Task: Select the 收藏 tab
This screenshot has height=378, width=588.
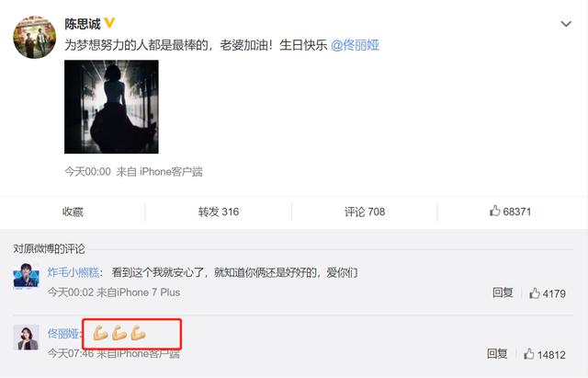Action: click(73, 212)
